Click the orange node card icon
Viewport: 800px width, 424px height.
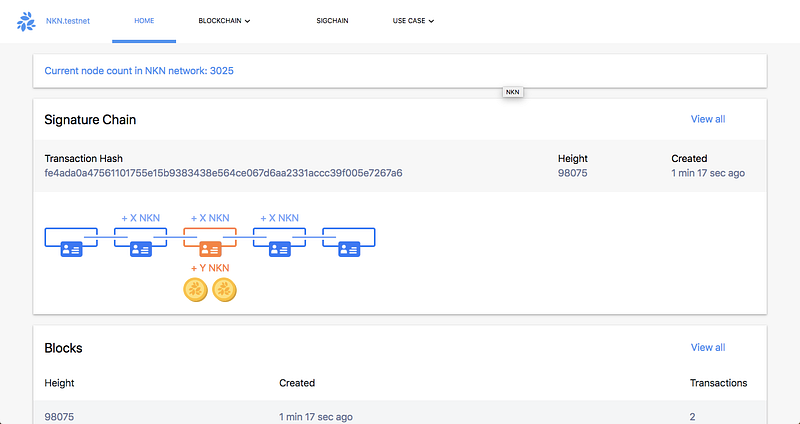pos(210,249)
